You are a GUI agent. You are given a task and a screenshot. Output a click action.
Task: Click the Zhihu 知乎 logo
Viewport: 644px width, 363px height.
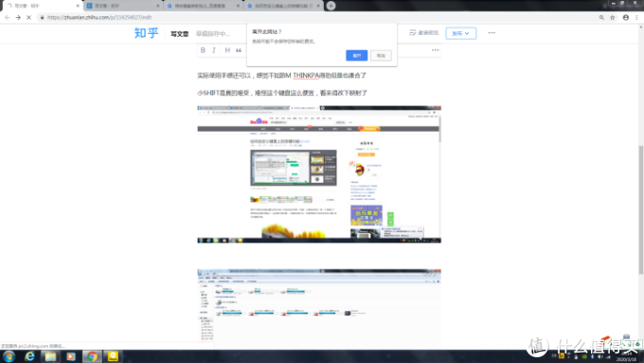pos(146,33)
